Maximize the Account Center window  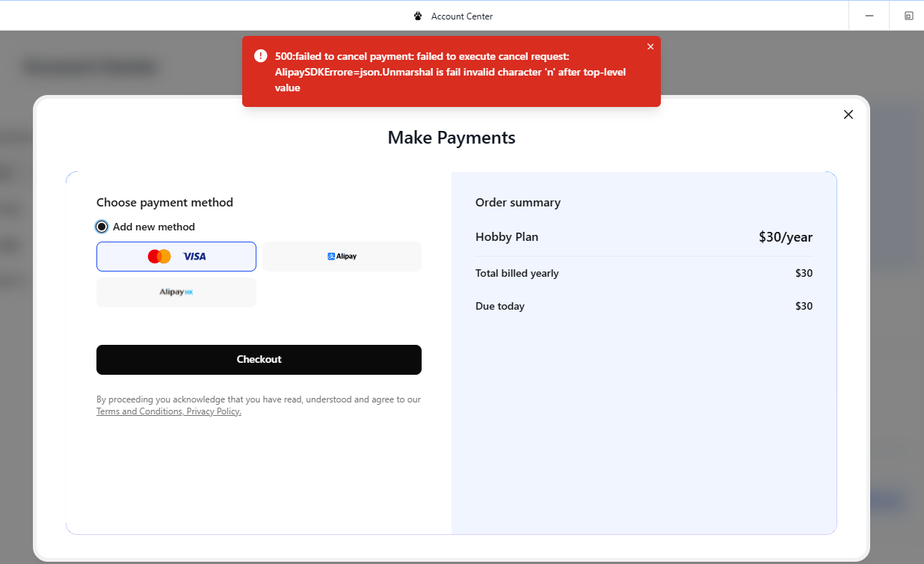tap(908, 16)
